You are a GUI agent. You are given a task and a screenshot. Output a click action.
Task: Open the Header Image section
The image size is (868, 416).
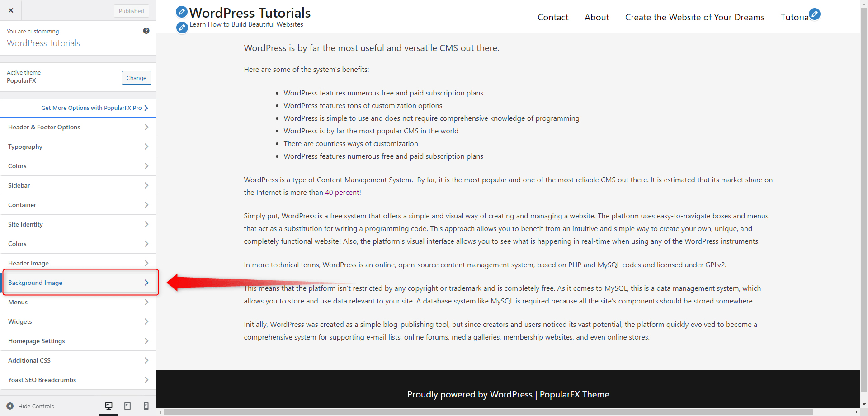(78, 263)
